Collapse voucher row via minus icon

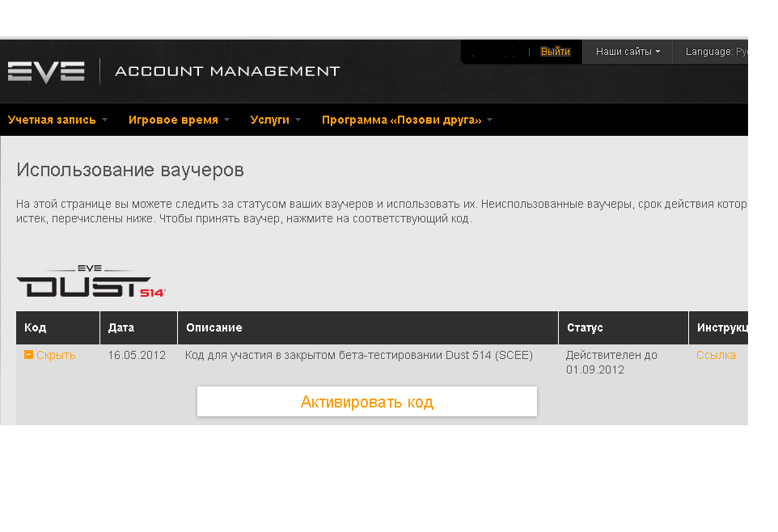click(28, 355)
